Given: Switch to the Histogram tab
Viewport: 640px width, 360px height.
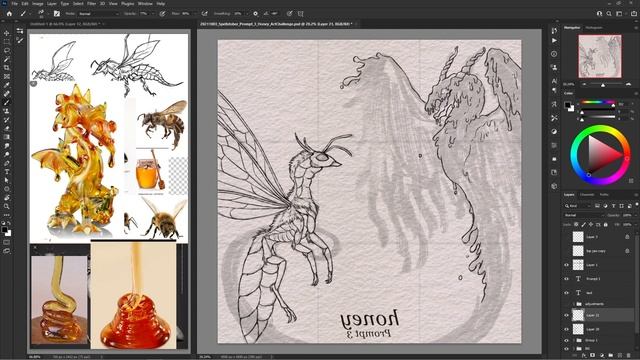Looking at the screenshot, I should (x=594, y=28).
